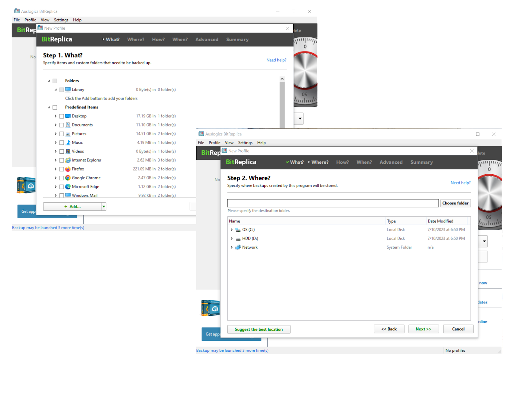The image size is (532, 409).
Task: Open the File menu in left window
Action: pos(17,20)
